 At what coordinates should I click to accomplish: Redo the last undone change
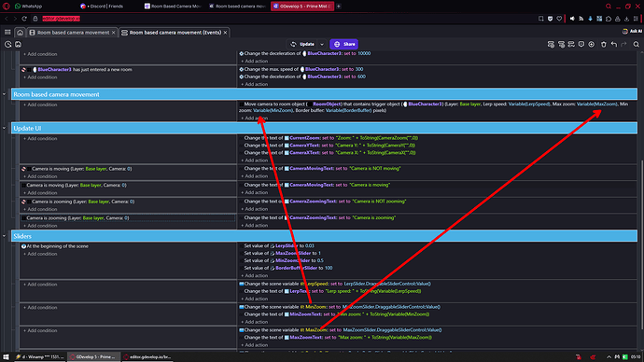coord(623,45)
